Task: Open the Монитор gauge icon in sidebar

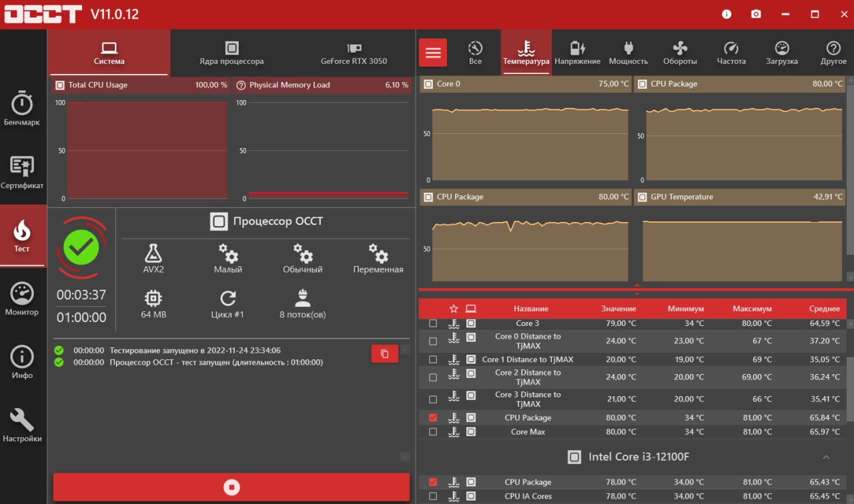Action: [x=22, y=299]
